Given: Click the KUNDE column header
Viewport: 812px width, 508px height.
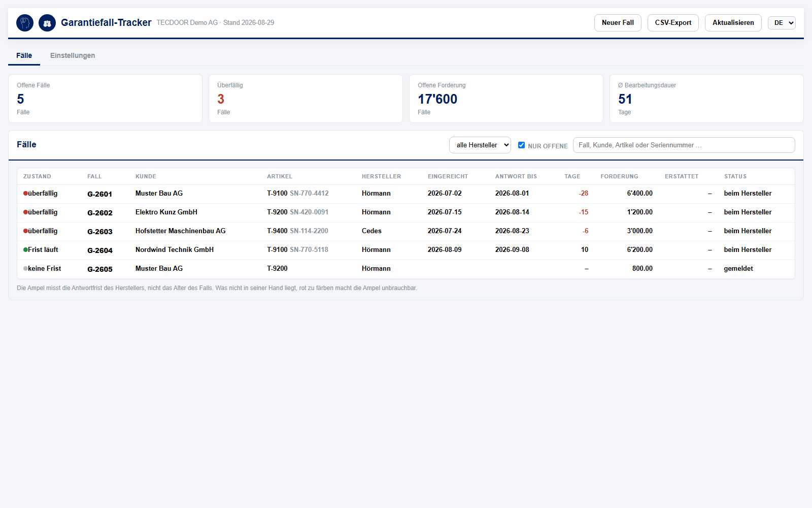Looking at the screenshot, I should coord(146,177).
